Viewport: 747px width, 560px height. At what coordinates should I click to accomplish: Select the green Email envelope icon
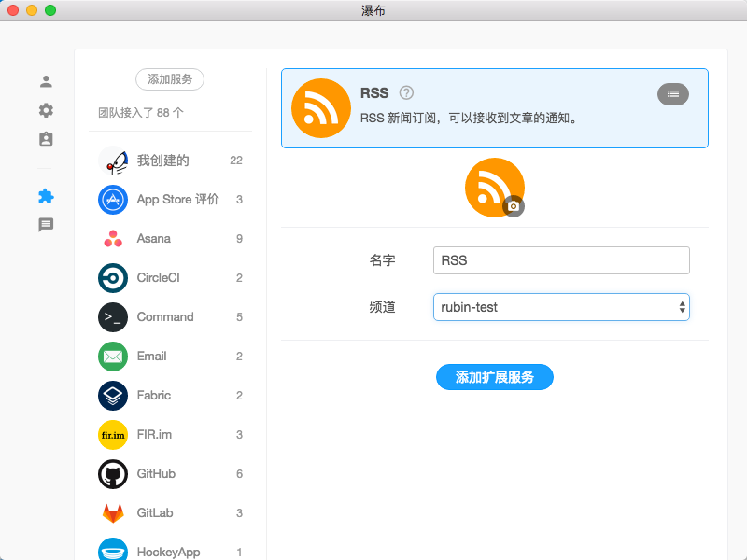click(x=113, y=357)
